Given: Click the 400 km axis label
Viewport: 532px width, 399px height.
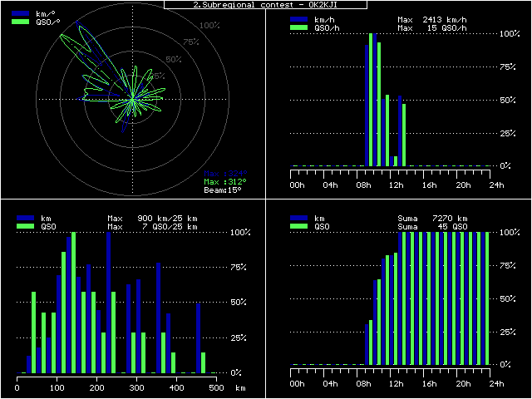Looking at the screenshot, I should (x=176, y=388).
